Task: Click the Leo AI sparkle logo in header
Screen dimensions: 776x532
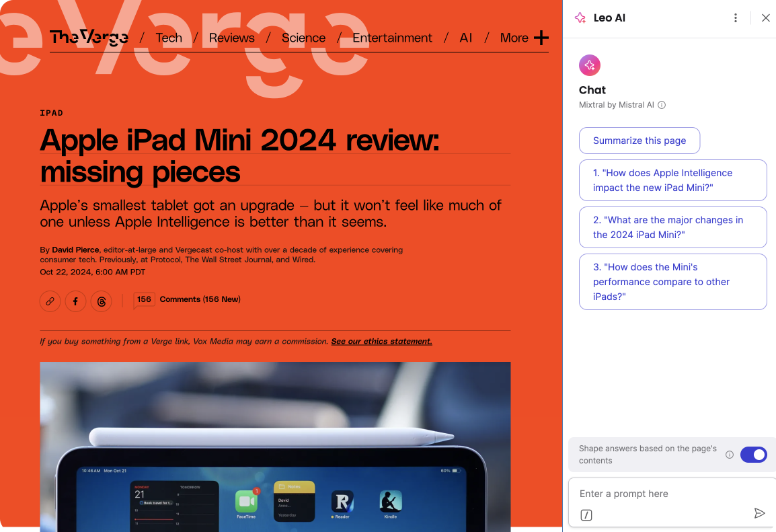Action: pyautogui.click(x=580, y=17)
